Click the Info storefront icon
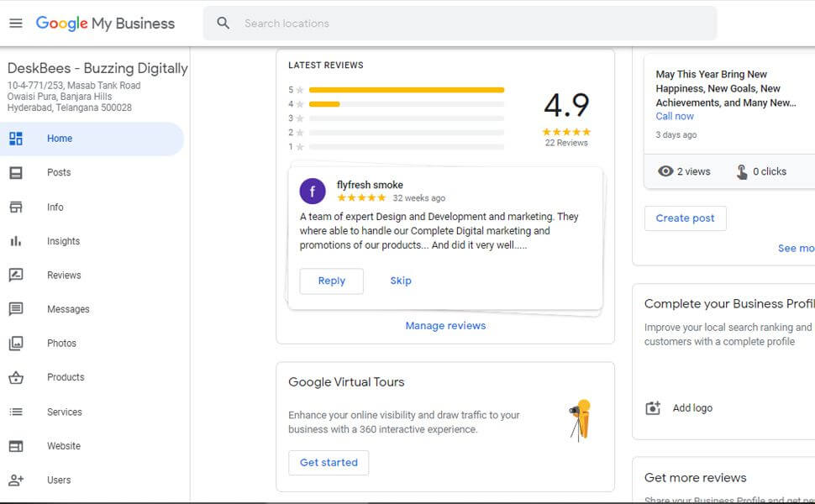 tap(16, 207)
